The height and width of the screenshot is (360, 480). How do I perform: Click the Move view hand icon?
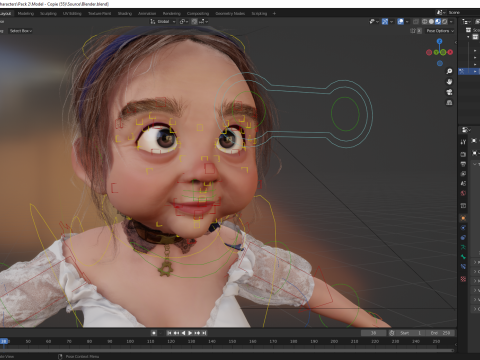click(x=449, y=82)
